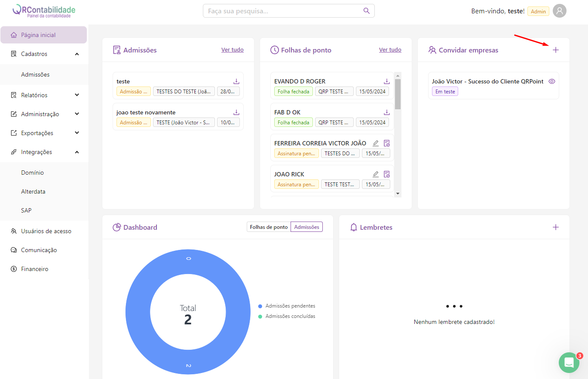Click the 'Faça sua pesquisa' search field
The image size is (588, 379).
click(284, 11)
